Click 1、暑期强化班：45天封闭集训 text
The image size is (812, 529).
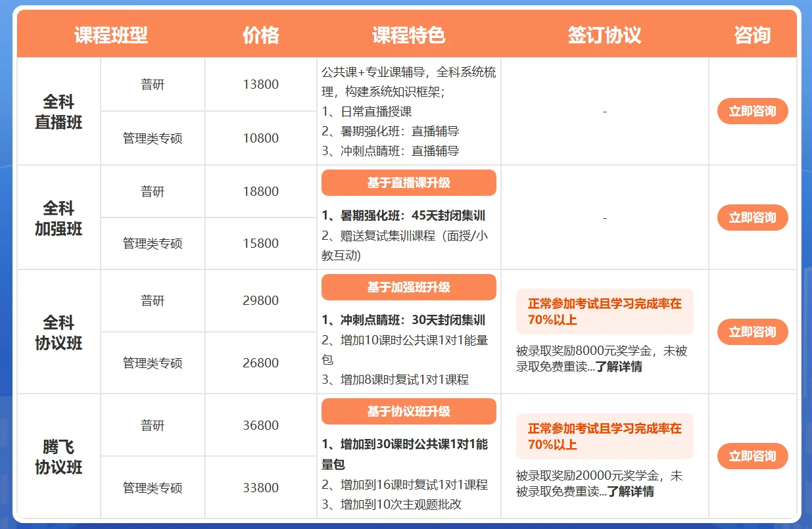pos(404,216)
